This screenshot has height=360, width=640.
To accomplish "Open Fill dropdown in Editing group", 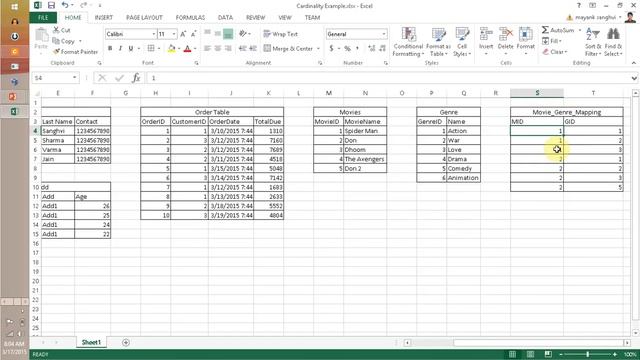I will [x=552, y=41].
